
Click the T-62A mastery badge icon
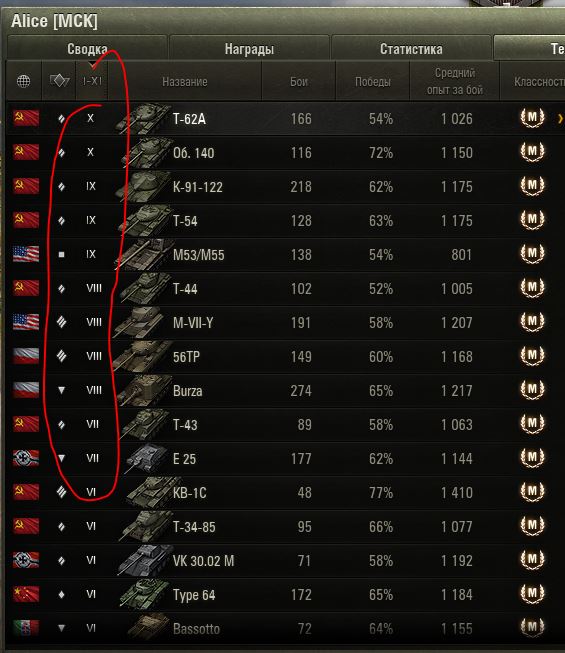point(532,118)
